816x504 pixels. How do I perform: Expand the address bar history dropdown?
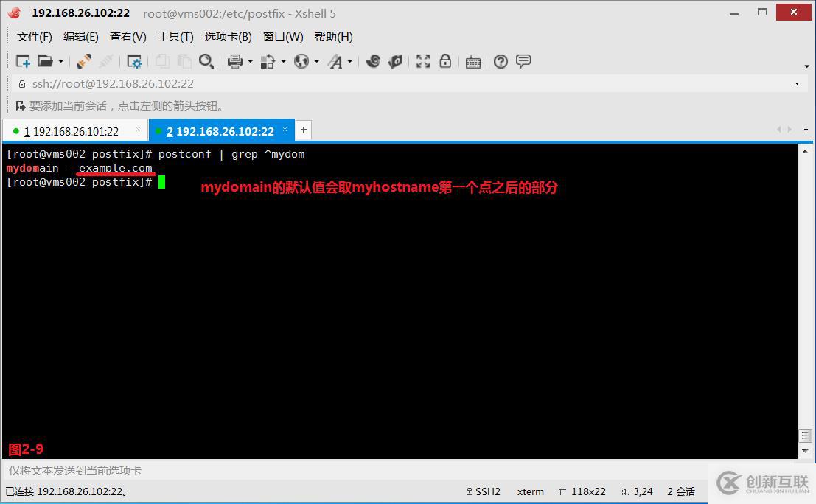[x=797, y=84]
